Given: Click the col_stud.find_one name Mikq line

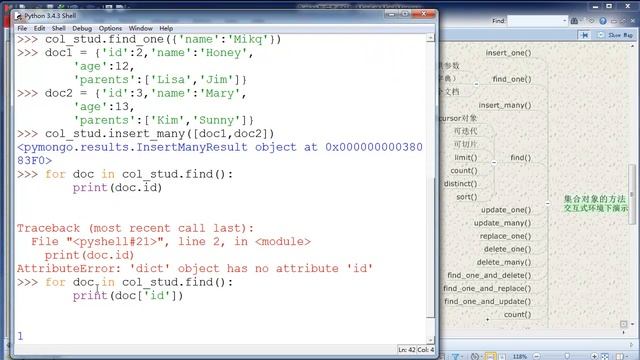Looking at the screenshot, I should [163, 39].
